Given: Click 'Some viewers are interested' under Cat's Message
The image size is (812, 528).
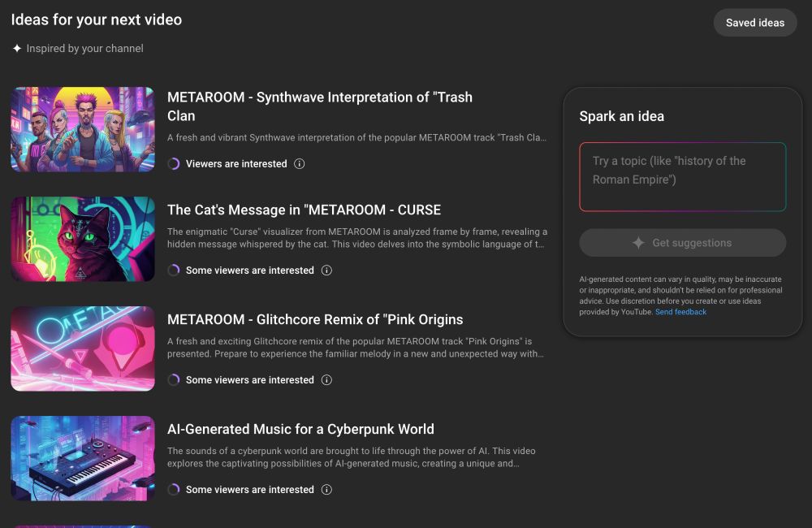Looking at the screenshot, I should (x=249, y=270).
